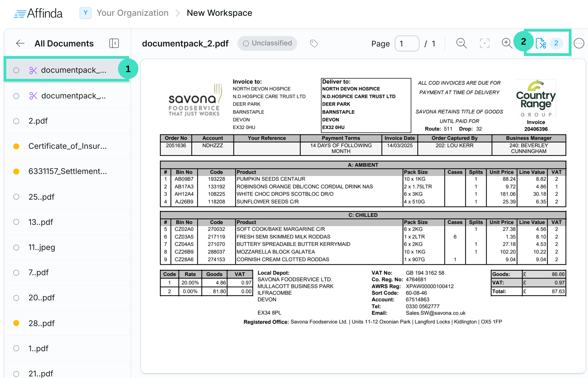Zoom in on the invoice preview

(507, 43)
